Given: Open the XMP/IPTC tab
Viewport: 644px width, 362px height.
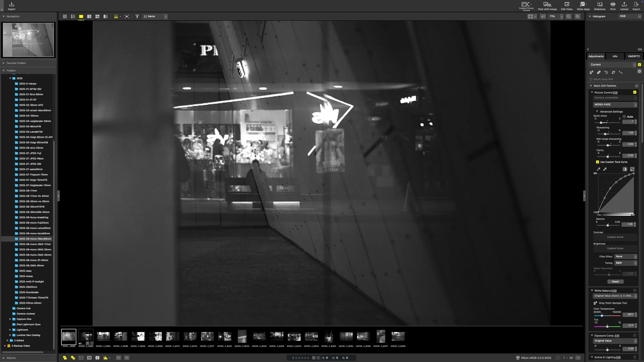Looking at the screenshot, I should tap(634, 56).
